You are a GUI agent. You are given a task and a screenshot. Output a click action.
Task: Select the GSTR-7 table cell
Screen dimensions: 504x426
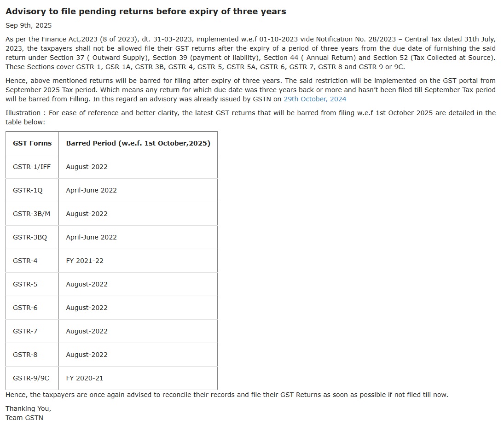point(25,331)
